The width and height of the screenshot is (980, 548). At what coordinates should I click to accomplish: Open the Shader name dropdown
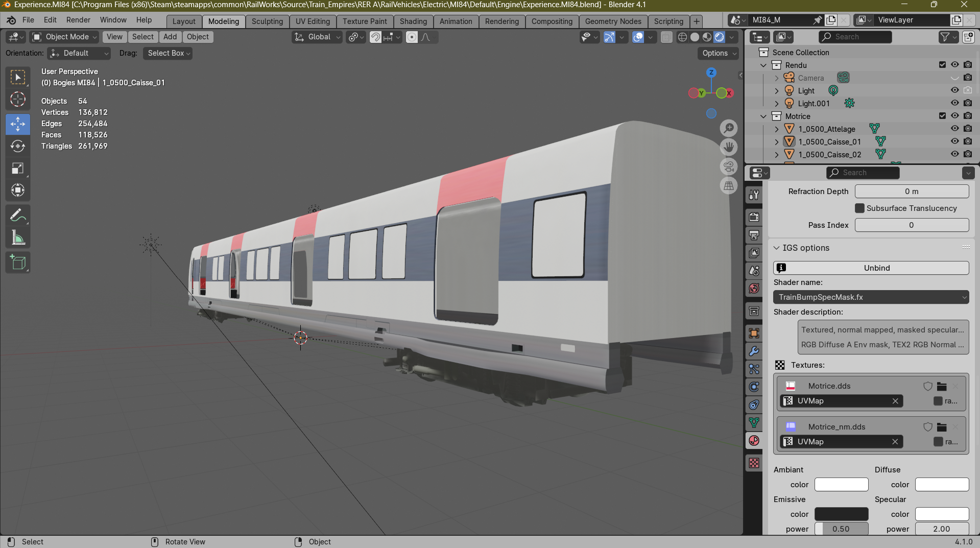coord(871,297)
